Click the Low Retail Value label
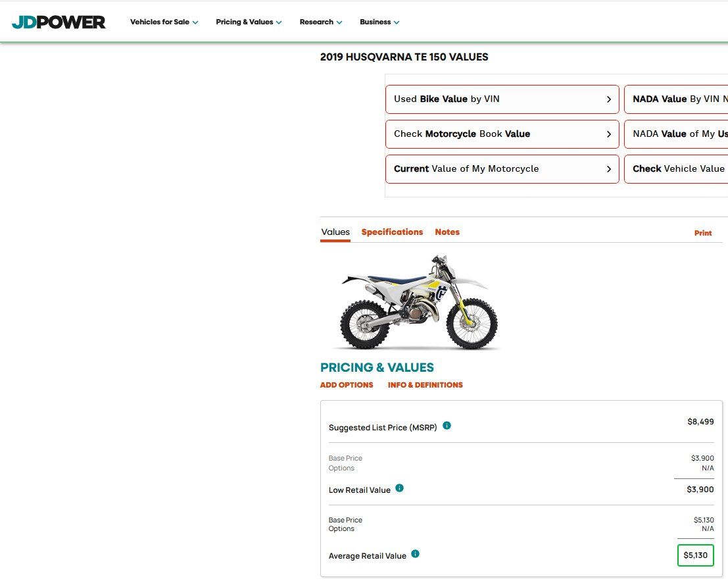 tap(359, 490)
